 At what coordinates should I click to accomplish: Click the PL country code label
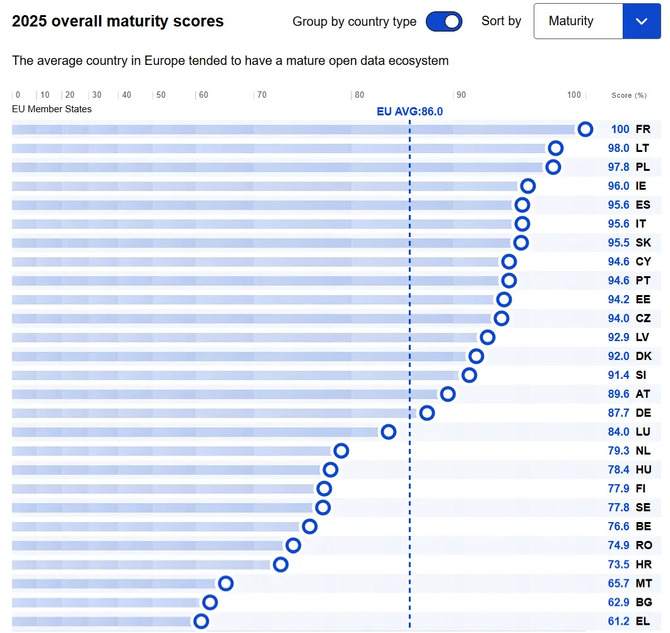point(642,167)
